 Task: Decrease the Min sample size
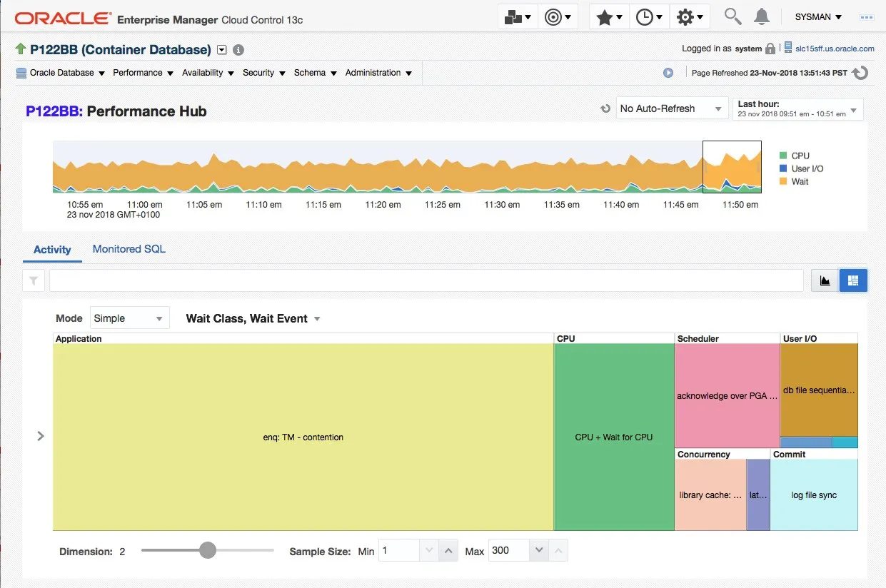(429, 550)
